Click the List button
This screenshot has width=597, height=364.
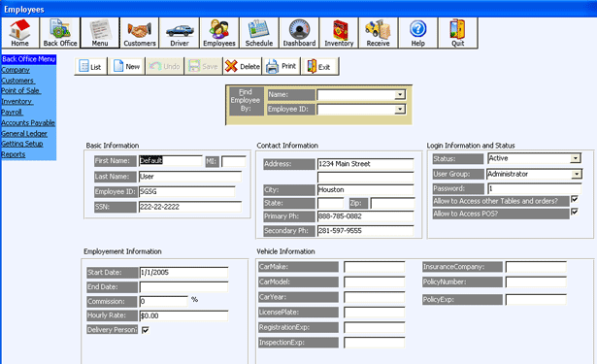tap(90, 66)
